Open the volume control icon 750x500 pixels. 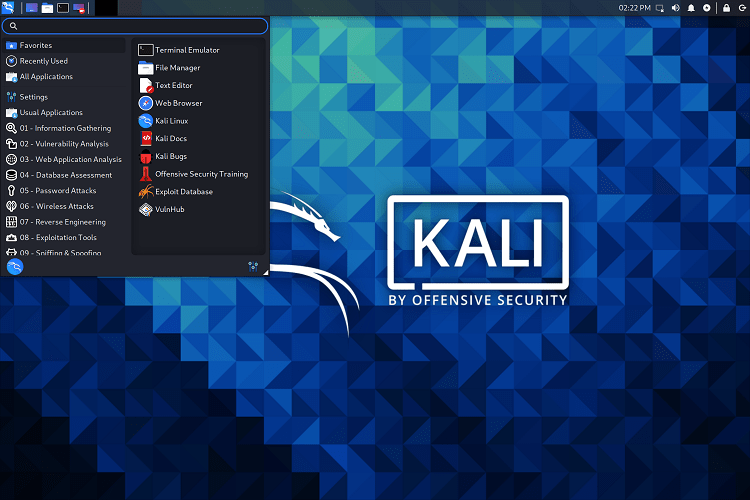(x=675, y=8)
